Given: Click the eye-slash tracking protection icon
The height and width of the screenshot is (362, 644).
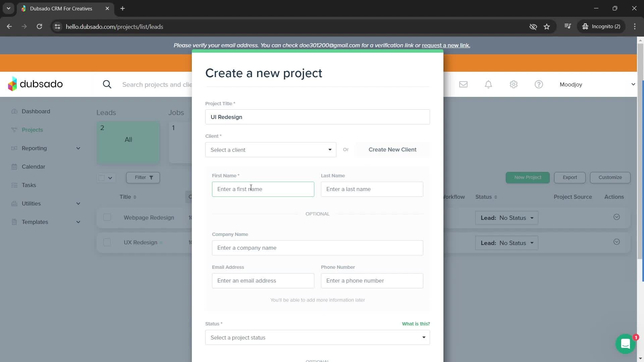Looking at the screenshot, I should [533, 26].
